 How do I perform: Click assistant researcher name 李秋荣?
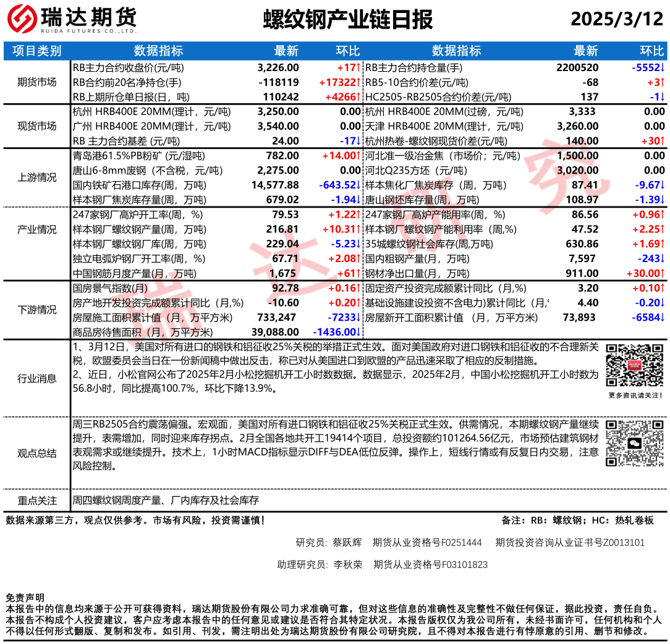(x=348, y=565)
